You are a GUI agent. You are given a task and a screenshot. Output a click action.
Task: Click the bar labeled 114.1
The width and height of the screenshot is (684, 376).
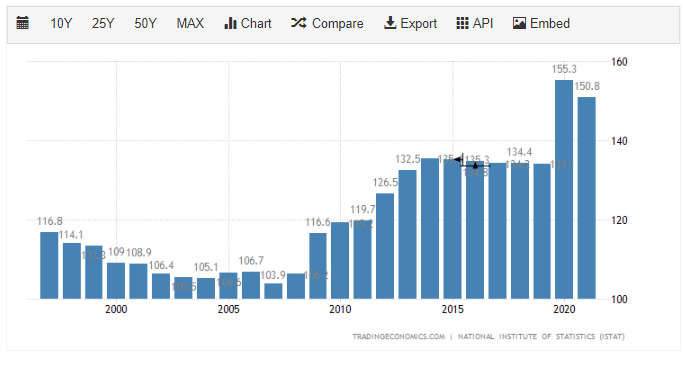(x=72, y=271)
